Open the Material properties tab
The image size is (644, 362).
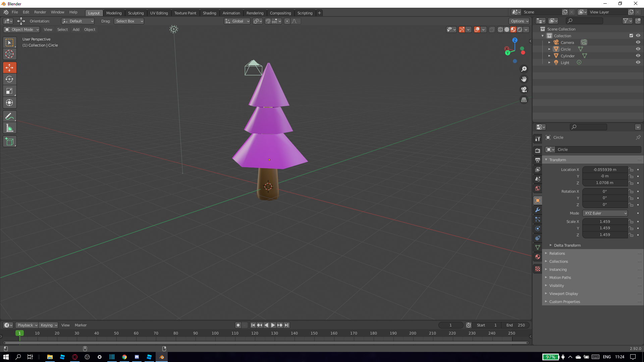tap(538, 257)
